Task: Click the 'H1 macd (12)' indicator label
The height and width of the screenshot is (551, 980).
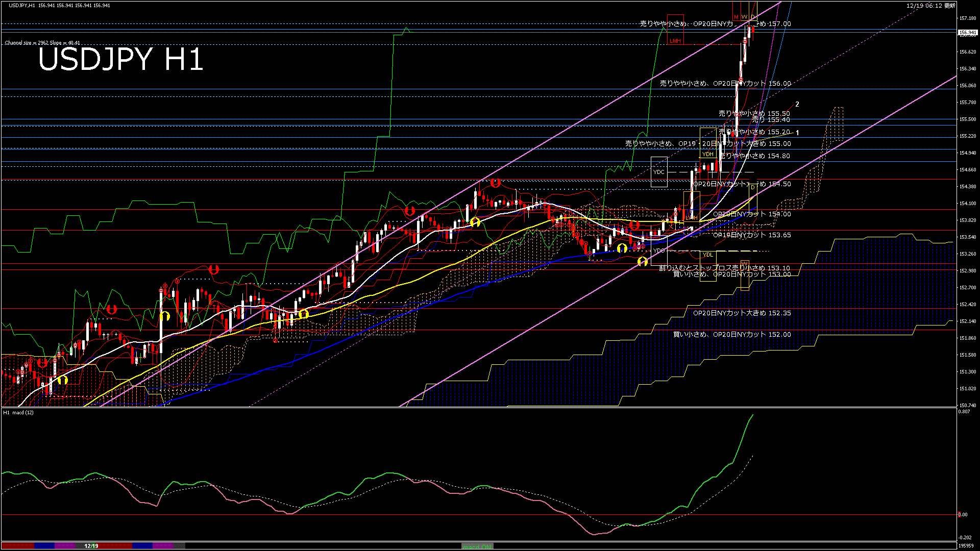Action: [18, 412]
